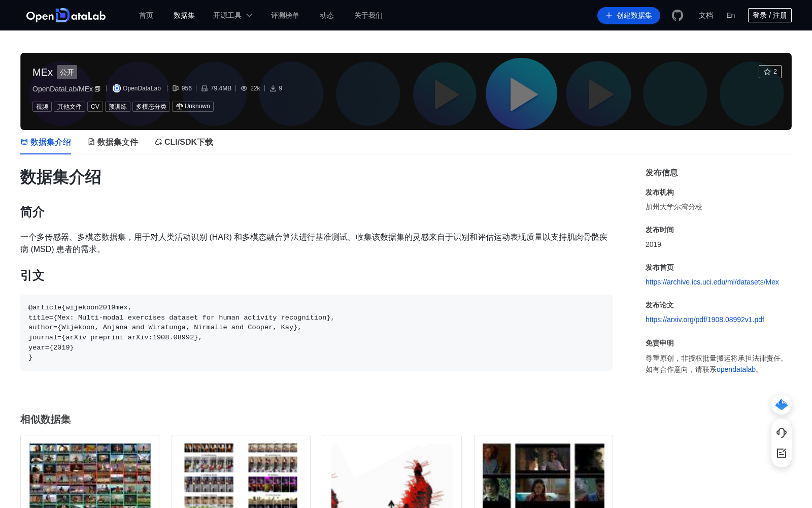Viewport: 812px width, 508px height.
Task: Click the 公开 visibility badge
Action: 67,72
